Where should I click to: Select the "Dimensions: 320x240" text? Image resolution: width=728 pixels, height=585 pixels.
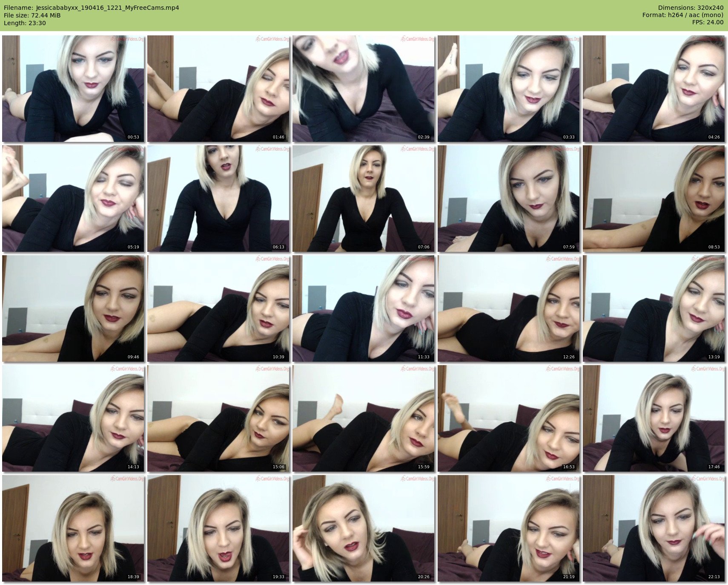pyautogui.click(x=691, y=8)
